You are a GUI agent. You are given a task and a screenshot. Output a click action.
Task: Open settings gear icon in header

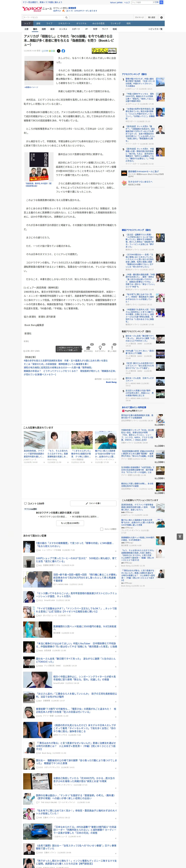pos(161,18)
